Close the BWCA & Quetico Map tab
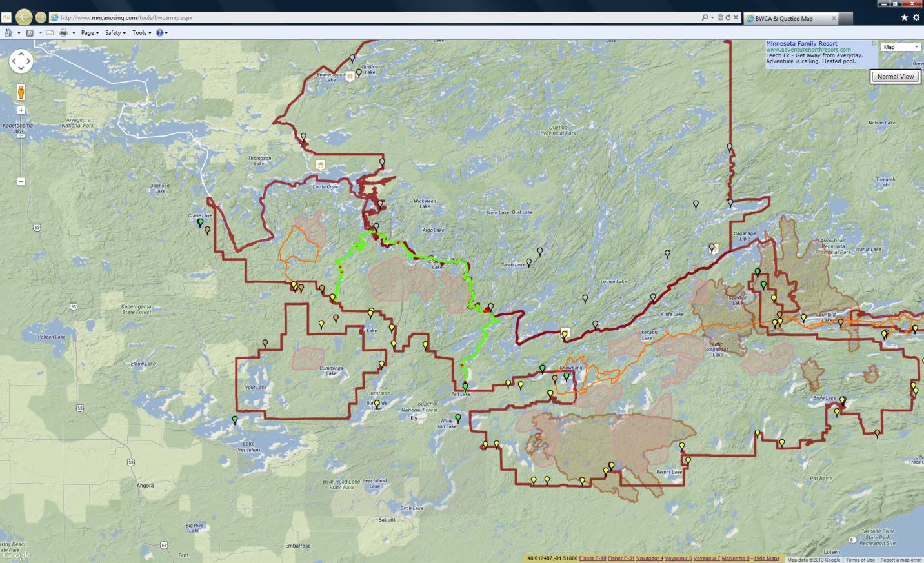 pos(834,19)
